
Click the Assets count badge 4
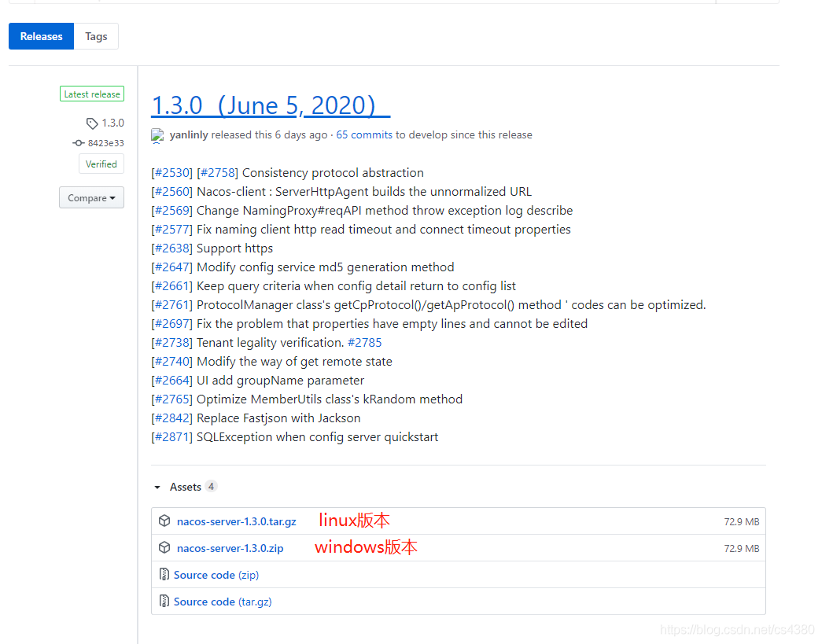coord(211,487)
